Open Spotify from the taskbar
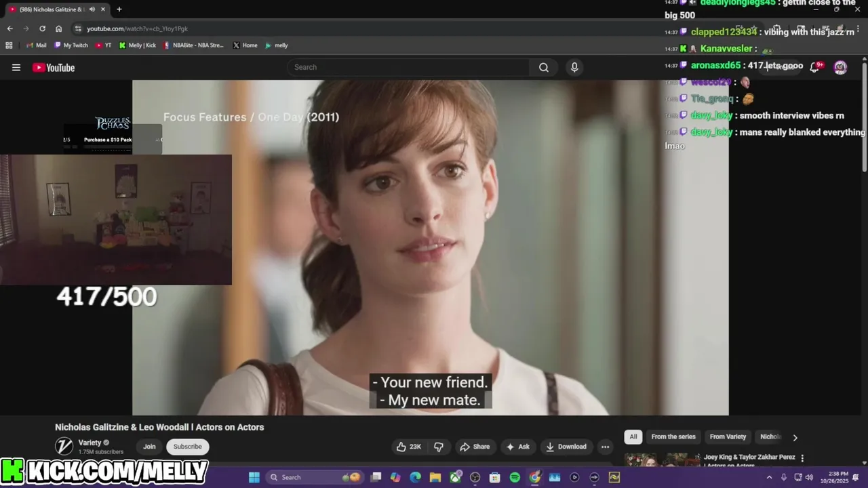This screenshot has height=488, width=868. pyautogui.click(x=515, y=477)
